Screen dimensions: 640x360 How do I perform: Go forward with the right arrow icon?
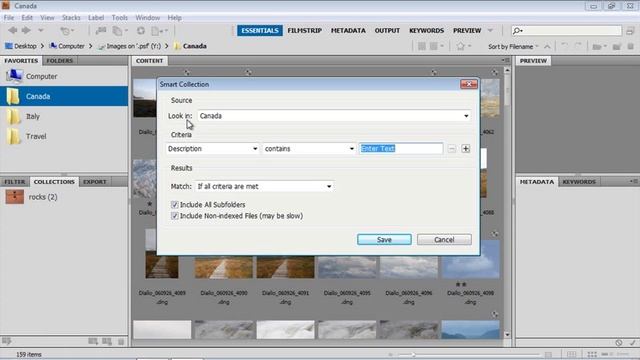coord(27,31)
